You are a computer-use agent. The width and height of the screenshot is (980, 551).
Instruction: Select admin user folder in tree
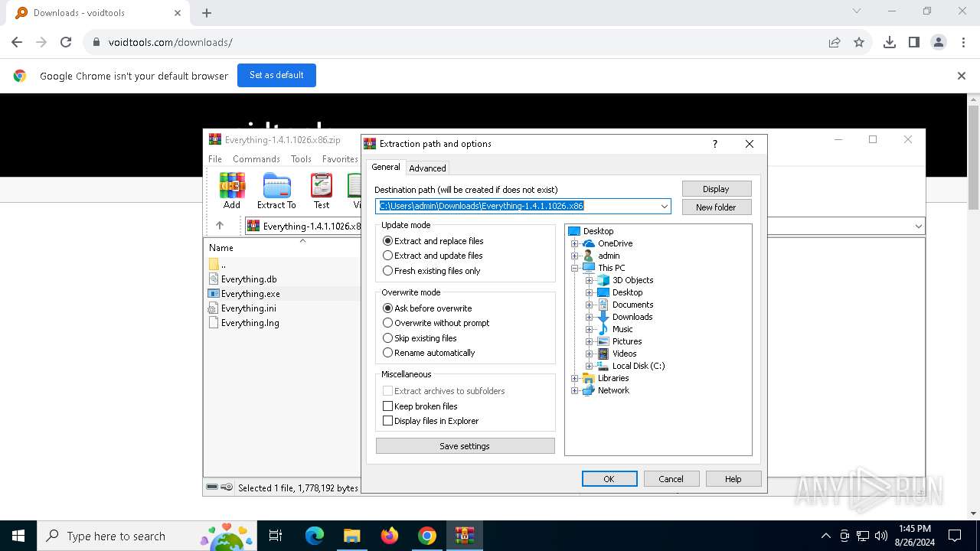609,256
